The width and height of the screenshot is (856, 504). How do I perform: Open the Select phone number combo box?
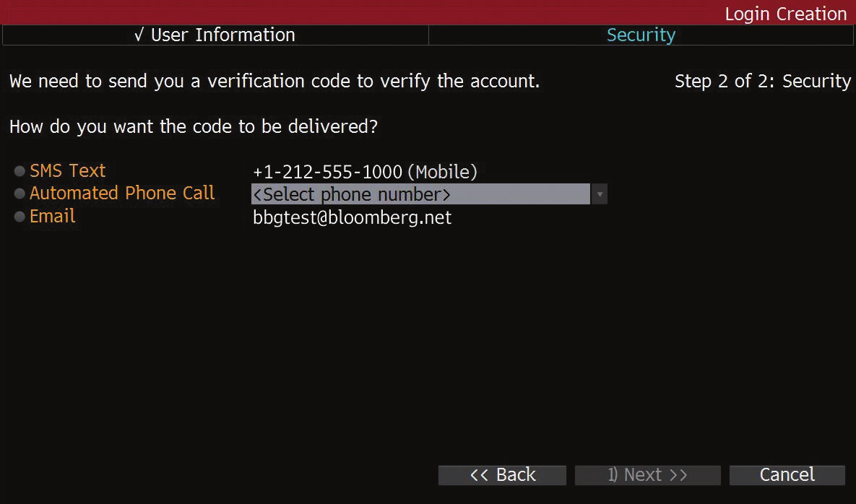pyautogui.click(x=420, y=194)
